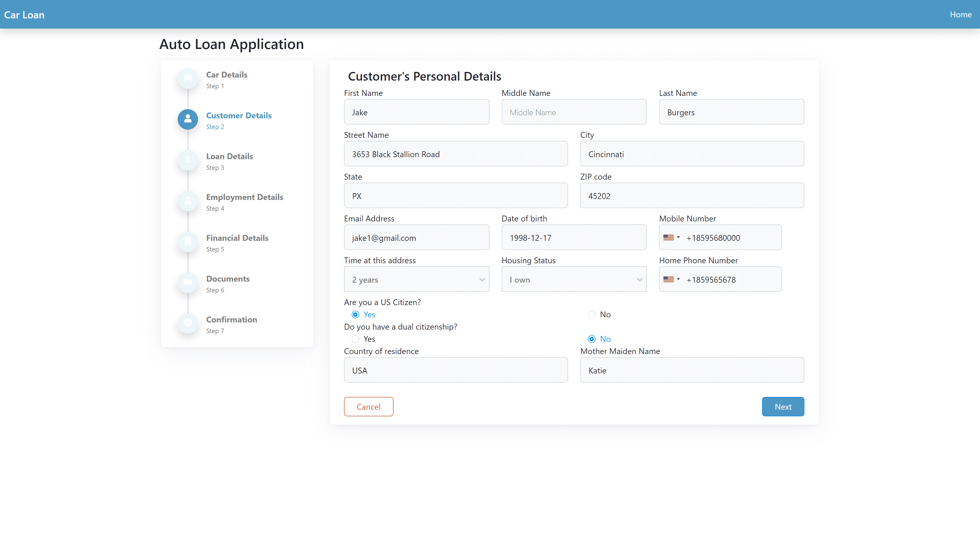Image resolution: width=980 pixels, height=551 pixels.
Task: Click the Home Phone +1859565678 text
Action: 711,280
